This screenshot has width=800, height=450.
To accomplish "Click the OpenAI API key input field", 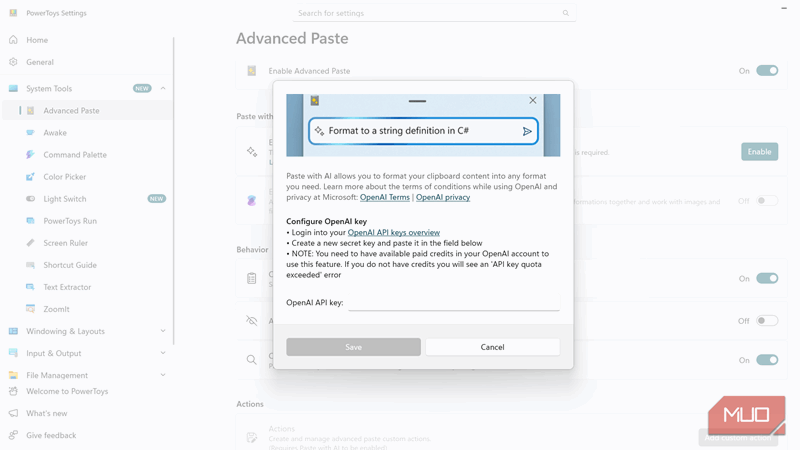I will pyautogui.click(x=454, y=303).
